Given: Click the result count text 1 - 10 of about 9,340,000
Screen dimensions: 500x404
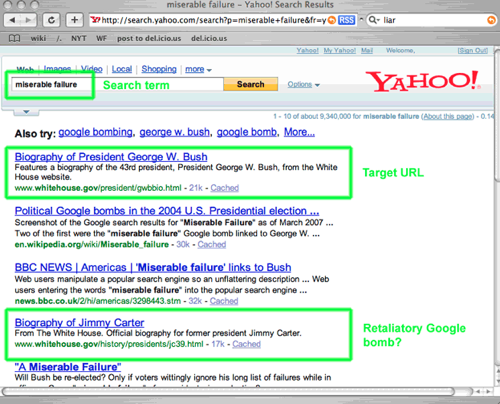Looking at the screenshot, I should click(x=312, y=116).
